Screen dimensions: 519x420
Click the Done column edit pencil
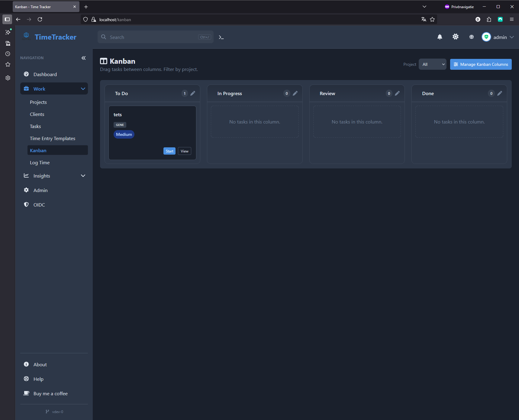coord(500,93)
